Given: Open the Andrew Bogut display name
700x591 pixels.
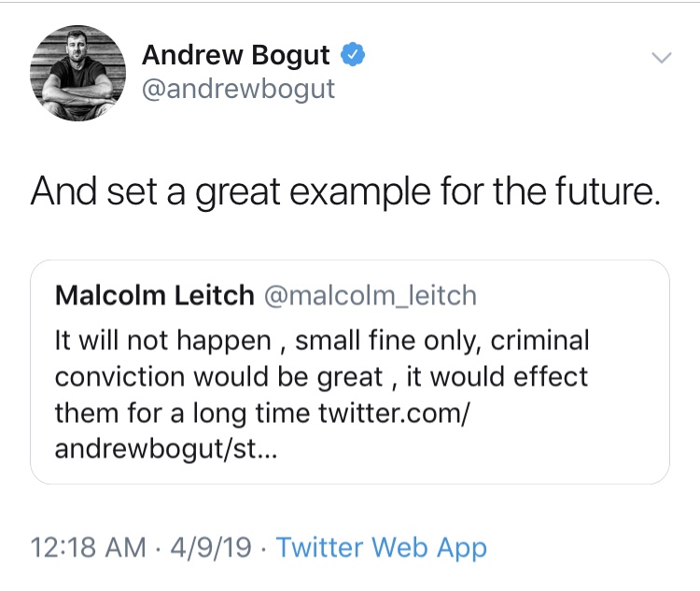Looking at the screenshot, I should pyautogui.click(x=236, y=55).
